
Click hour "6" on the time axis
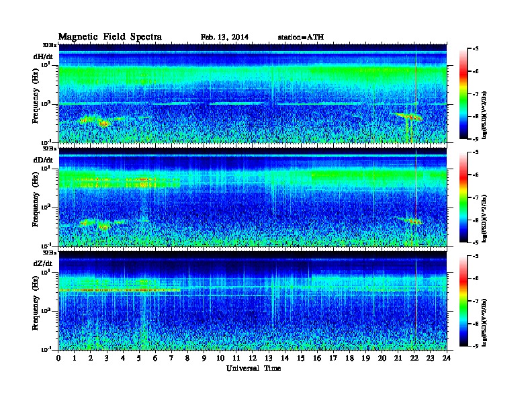click(x=155, y=358)
